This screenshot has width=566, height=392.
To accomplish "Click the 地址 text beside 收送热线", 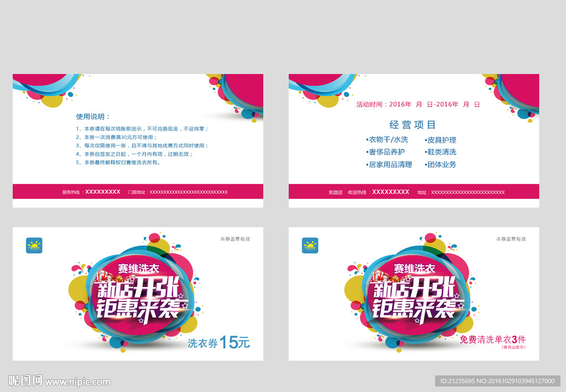I will 461,192.
